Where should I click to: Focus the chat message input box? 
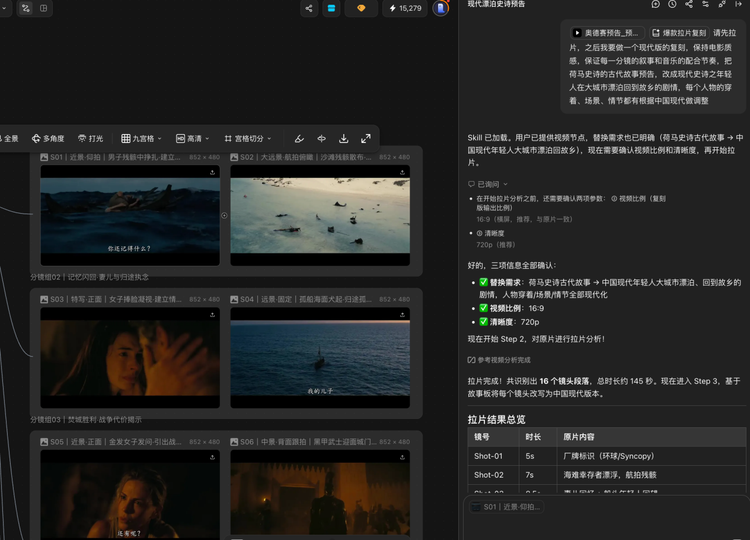point(607,526)
